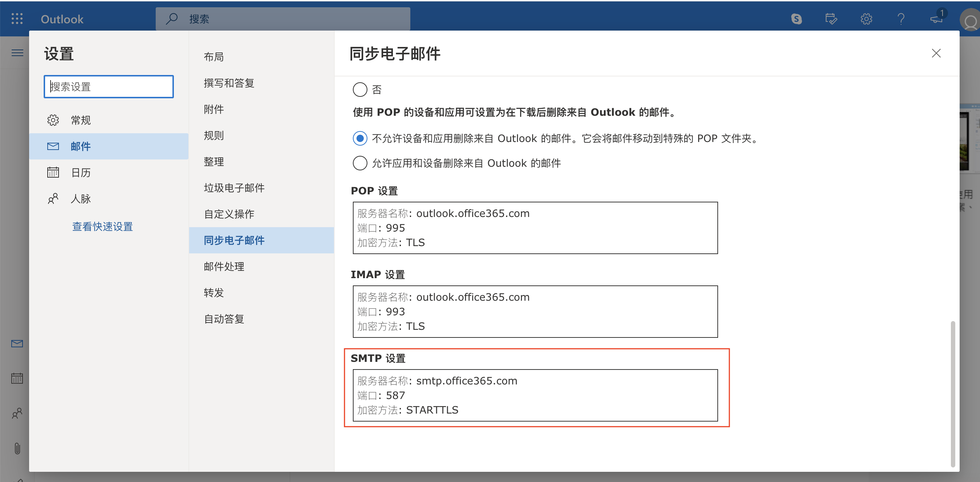Open the 日历 settings category
980x482 pixels.
(x=108, y=173)
